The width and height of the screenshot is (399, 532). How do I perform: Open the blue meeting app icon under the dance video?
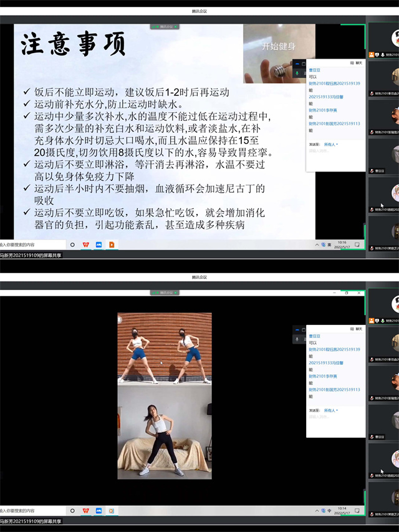point(99,511)
